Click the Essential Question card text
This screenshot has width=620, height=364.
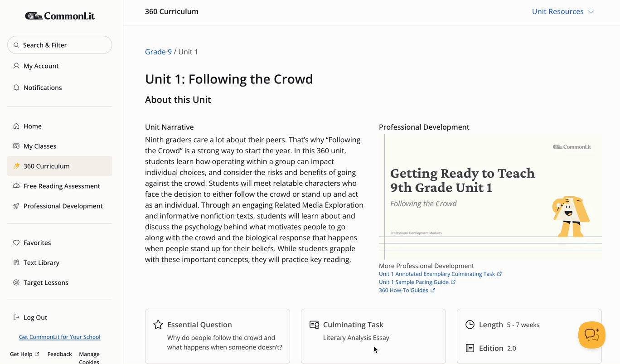coord(225,342)
